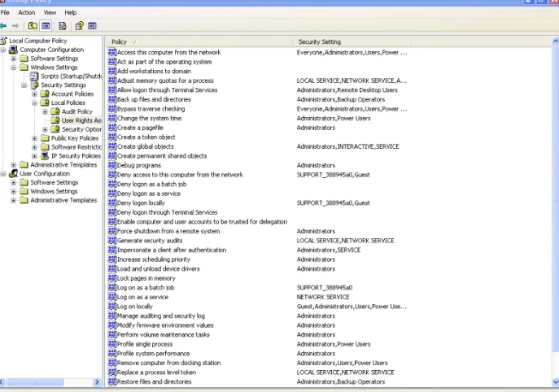Sort by the Security Setting column header
Image resolution: width=559 pixels, height=392 pixels.
pyautogui.click(x=352, y=41)
